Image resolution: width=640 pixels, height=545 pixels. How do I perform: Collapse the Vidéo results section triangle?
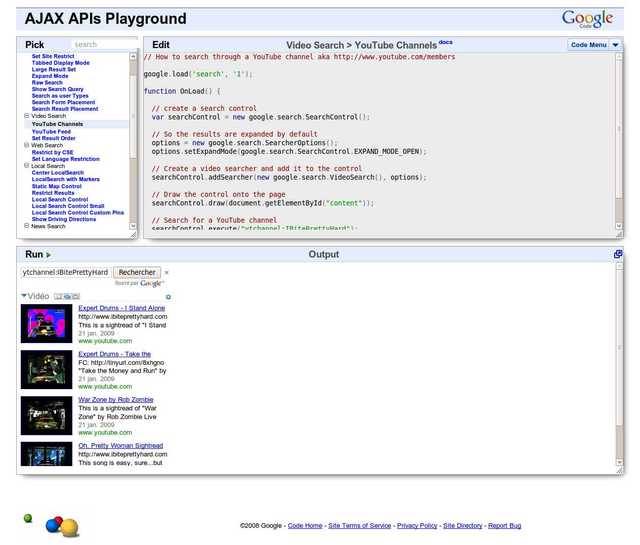click(24, 296)
